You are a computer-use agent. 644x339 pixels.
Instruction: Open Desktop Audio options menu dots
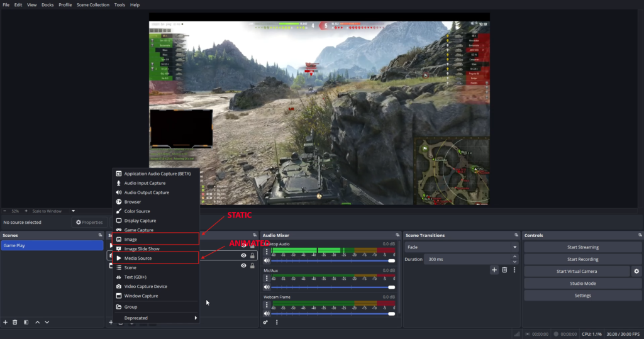click(x=267, y=252)
